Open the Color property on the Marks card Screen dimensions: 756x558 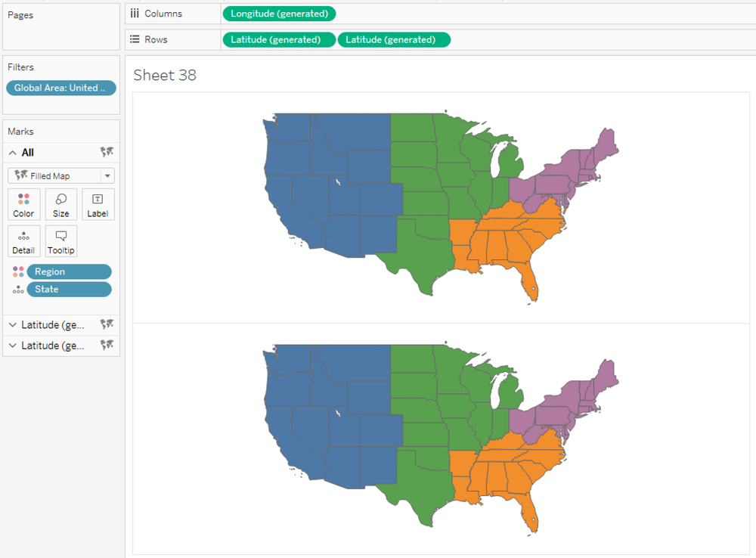23,204
